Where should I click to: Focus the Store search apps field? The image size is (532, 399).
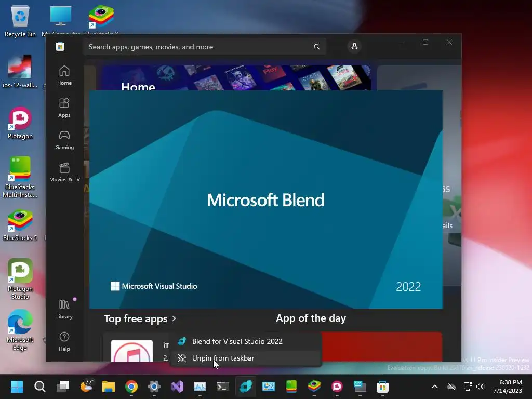pyautogui.click(x=205, y=47)
